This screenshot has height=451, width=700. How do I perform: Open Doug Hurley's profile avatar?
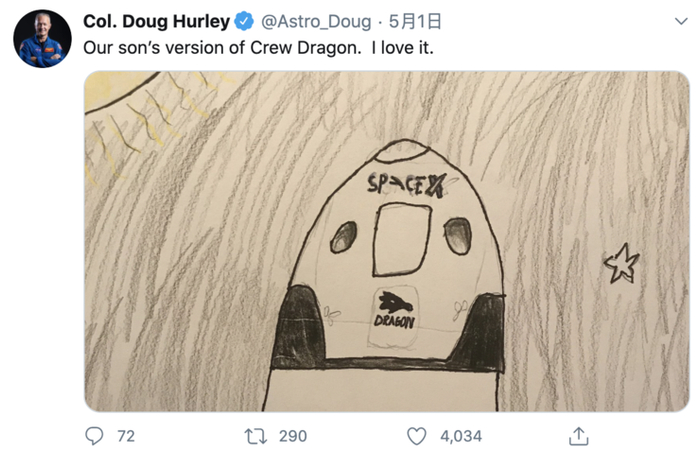42,38
